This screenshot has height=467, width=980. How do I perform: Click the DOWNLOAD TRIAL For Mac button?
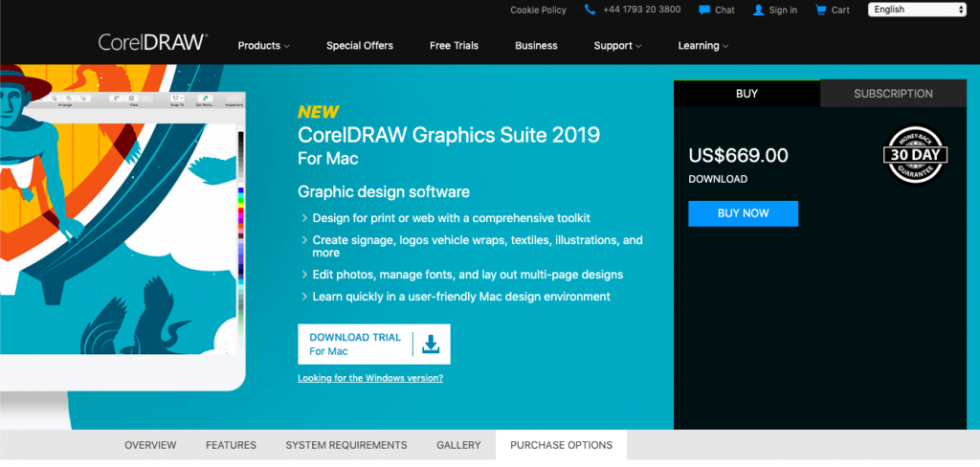click(374, 344)
